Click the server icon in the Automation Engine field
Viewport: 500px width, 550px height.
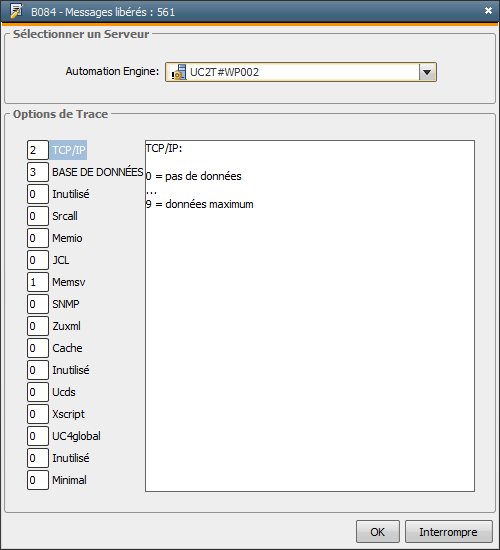click(x=179, y=72)
